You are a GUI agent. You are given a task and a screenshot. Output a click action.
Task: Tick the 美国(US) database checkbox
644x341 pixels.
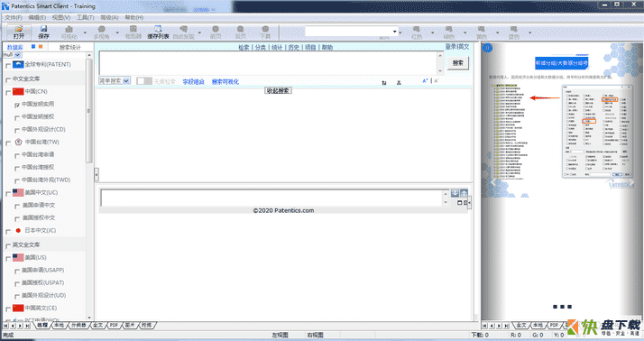pyautogui.click(x=8, y=259)
